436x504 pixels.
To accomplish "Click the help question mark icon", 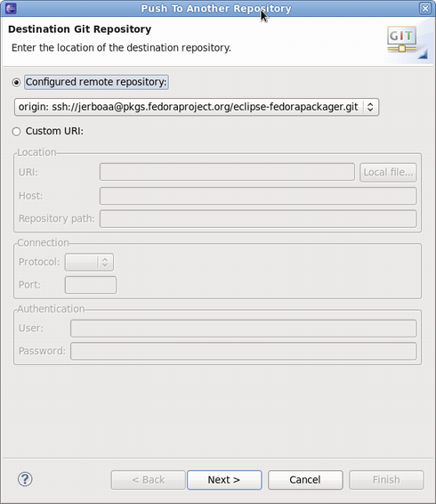I will point(25,479).
